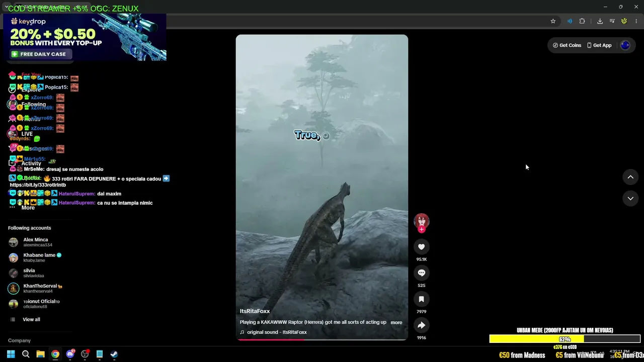
Task: Follow the creator with the red plus badge
Action: pyautogui.click(x=422, y=229)
